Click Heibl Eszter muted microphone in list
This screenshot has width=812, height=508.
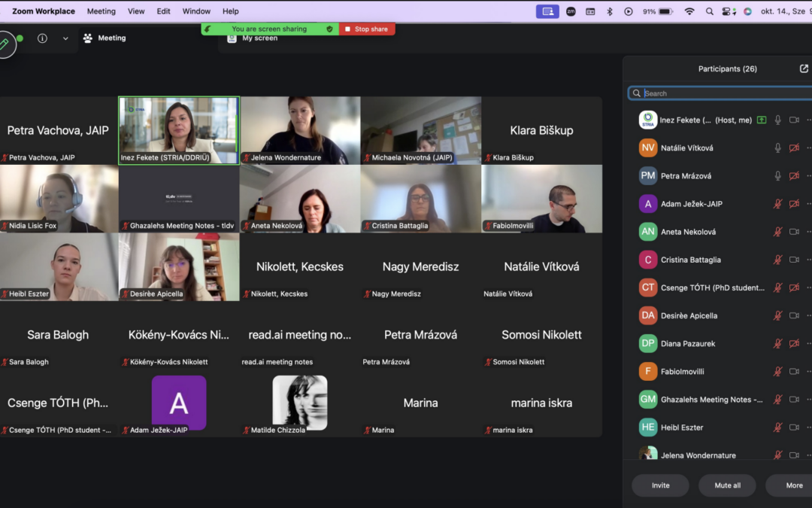click(778, 427)
